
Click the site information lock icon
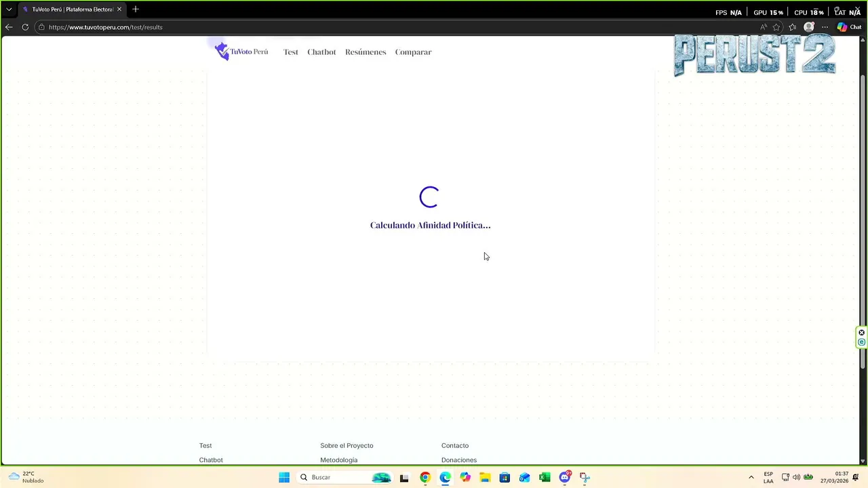tap(41, 27)
